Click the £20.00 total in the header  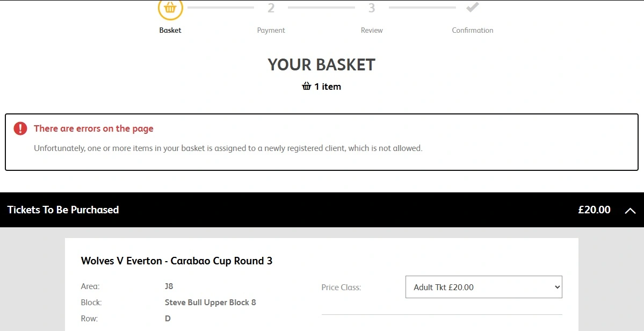[x=594, y=210]
